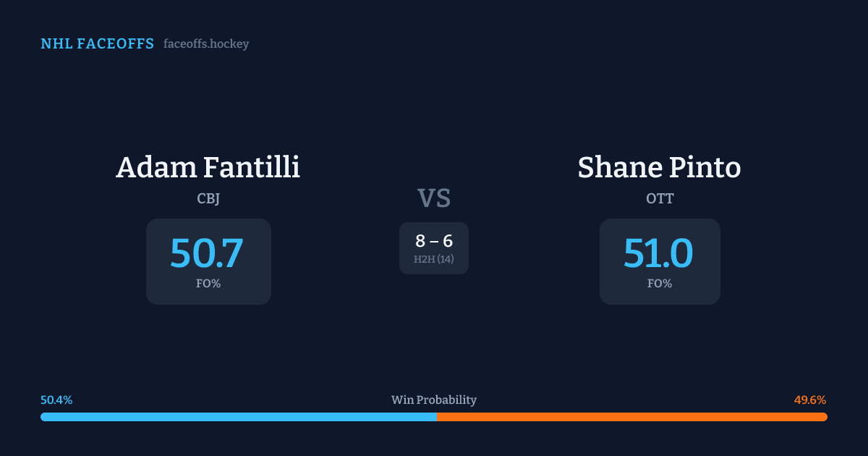Viewport: 868px width, 456px height.
Task: Click the OTT team abbreviation
Action: click(x=660, y=198)
